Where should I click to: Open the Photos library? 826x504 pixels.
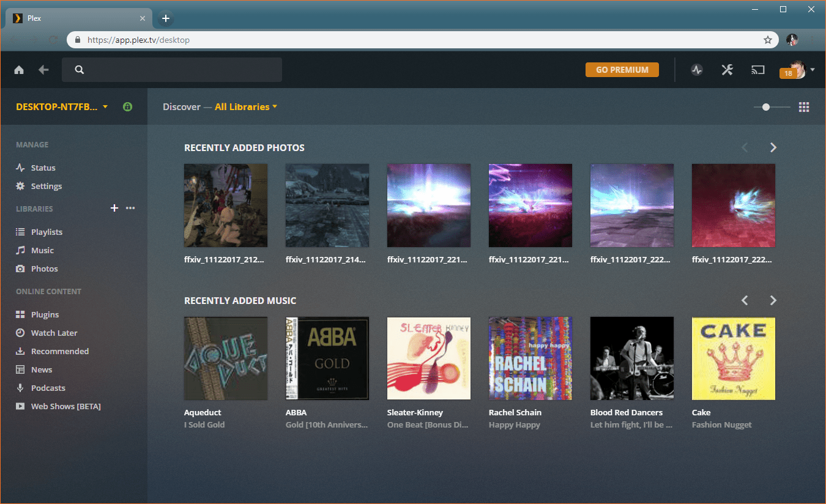tap(37, 269)
